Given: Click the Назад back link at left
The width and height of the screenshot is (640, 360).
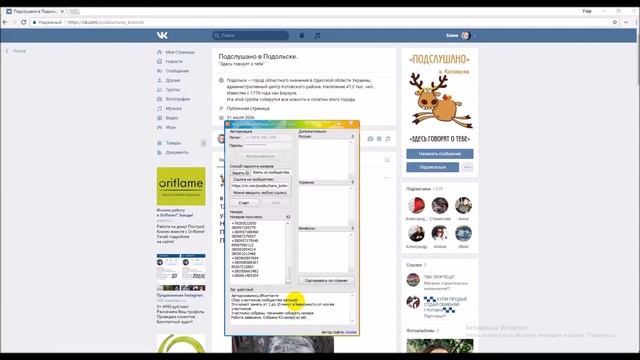Looking at the screenshot, I should (16, 51).
